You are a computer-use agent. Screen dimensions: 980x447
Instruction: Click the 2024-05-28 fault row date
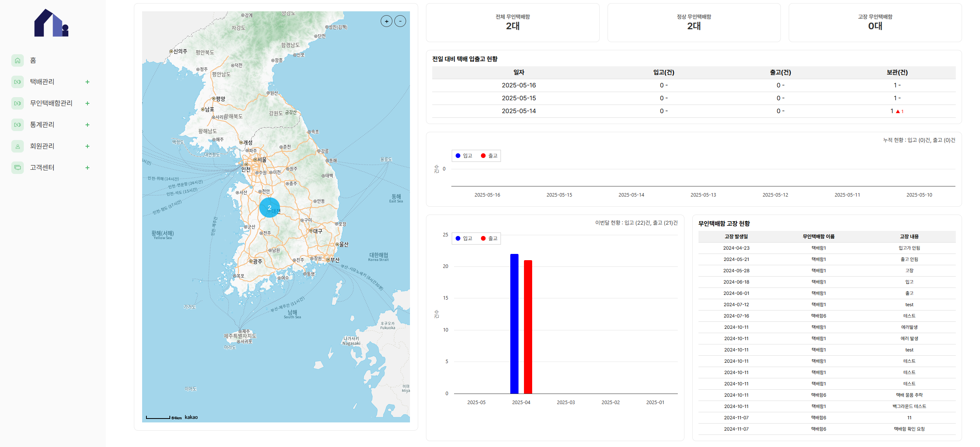(x=736, y=271)
